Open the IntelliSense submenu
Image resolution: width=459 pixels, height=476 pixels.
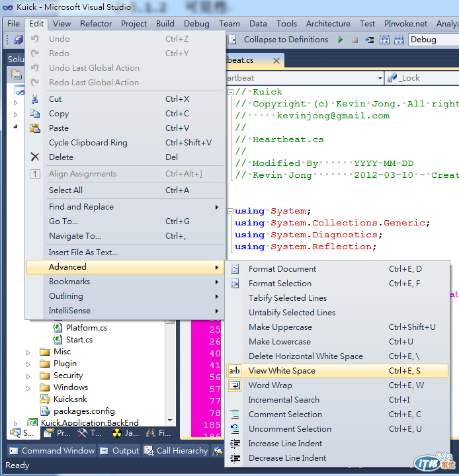click(125, 311)
